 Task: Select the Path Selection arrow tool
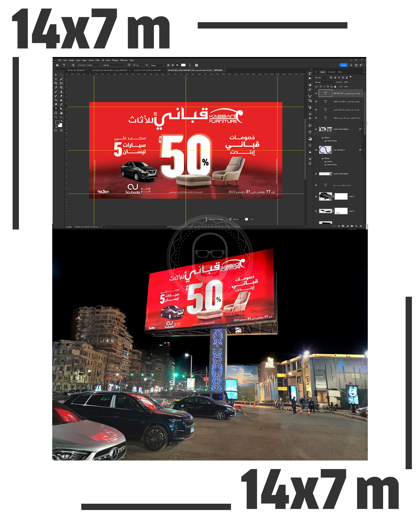[x=61, y=109]
